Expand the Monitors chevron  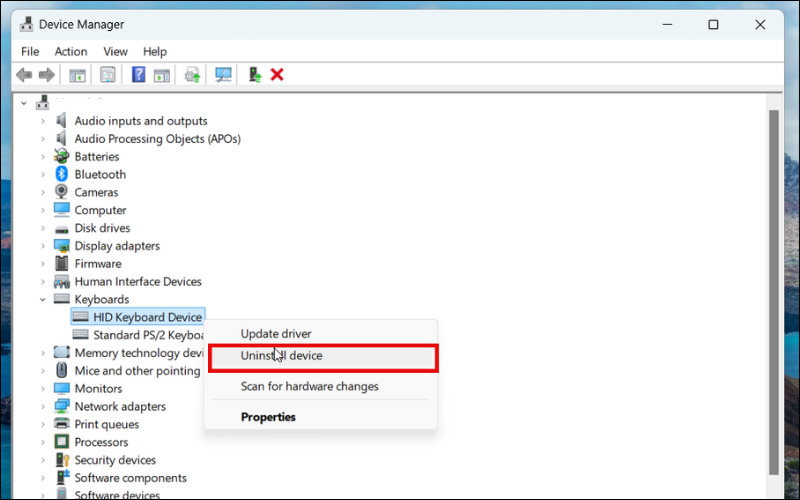[43, 389]
